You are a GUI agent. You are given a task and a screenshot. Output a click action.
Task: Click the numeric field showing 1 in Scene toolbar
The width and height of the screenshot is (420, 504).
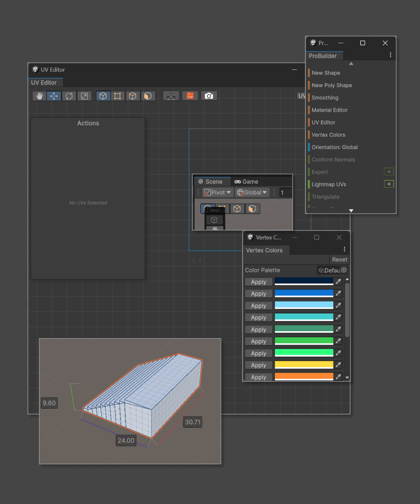coord(286,193)
